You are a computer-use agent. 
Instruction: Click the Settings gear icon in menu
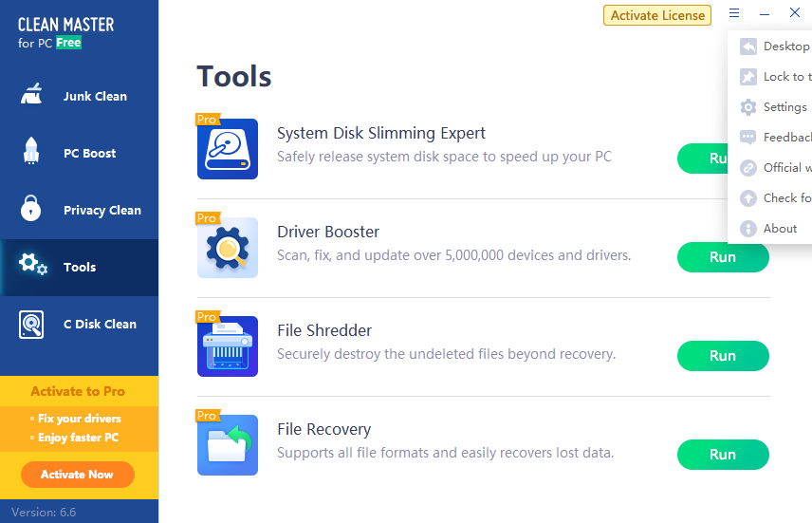pos(747,107)
